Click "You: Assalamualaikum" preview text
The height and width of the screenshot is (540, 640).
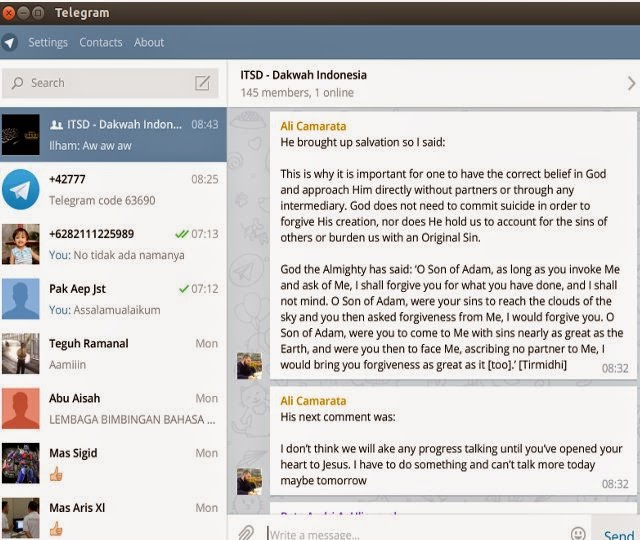pos(104,310)
